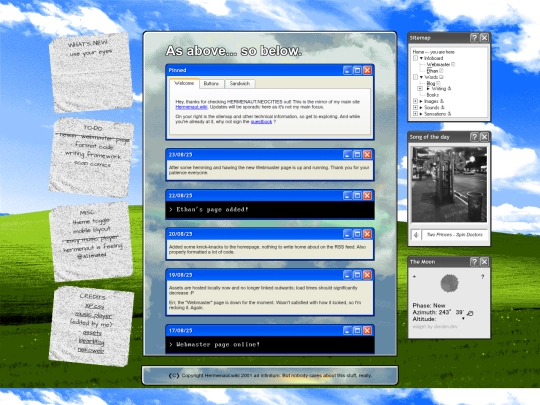
Task: Mute the Song of the day speaker icon
Action: 416,235
